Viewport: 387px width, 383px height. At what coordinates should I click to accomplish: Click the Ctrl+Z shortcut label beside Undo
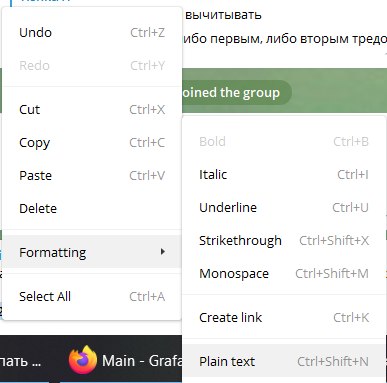(x=147, y=33)
